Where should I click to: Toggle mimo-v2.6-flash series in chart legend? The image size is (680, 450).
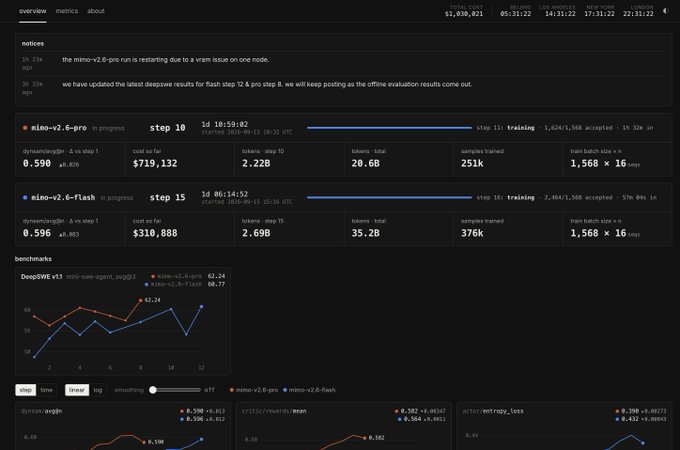pos(309,390)
